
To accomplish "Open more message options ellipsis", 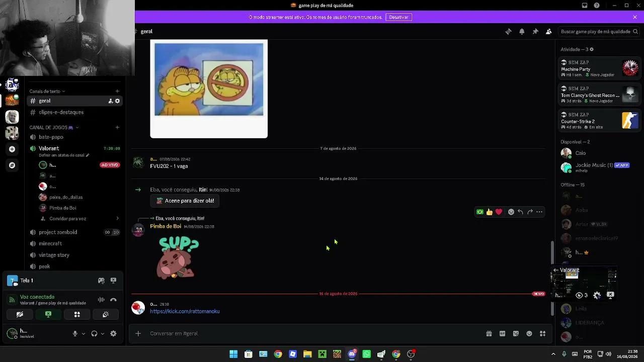I will click(x=539, y=212).
